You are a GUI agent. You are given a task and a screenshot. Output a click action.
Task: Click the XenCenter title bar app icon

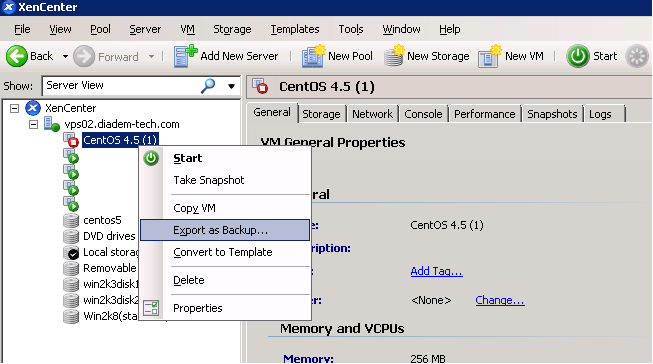(8, 7)
